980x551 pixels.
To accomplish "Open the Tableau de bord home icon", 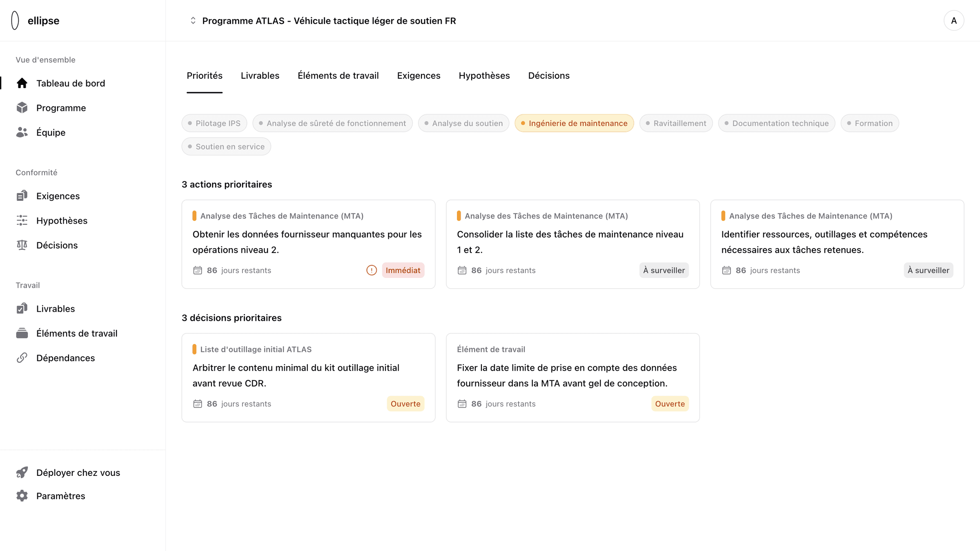I will click(22, 83).
